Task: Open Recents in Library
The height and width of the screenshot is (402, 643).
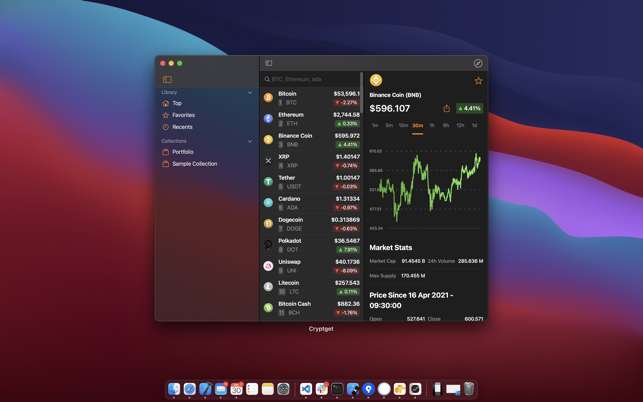Action: click(182, 127)
